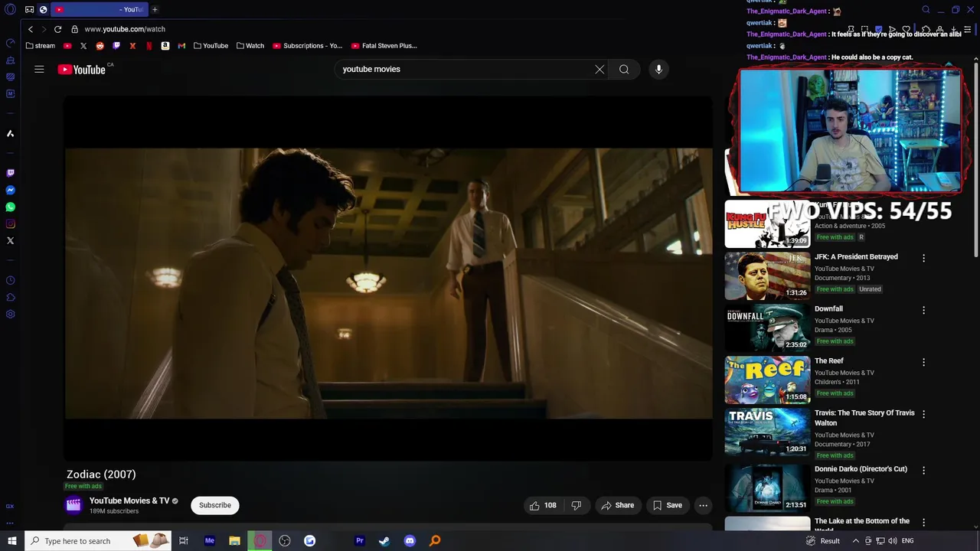Open Premiere Pro from the taskbar
The width and height of the screenshot is (980, 551).
click(359, 541)
